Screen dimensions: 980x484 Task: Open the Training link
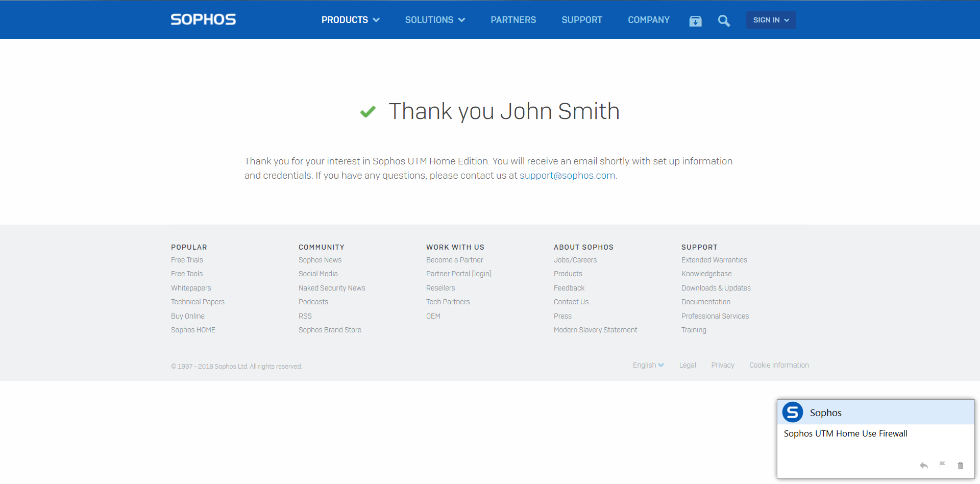coord(694,330)
